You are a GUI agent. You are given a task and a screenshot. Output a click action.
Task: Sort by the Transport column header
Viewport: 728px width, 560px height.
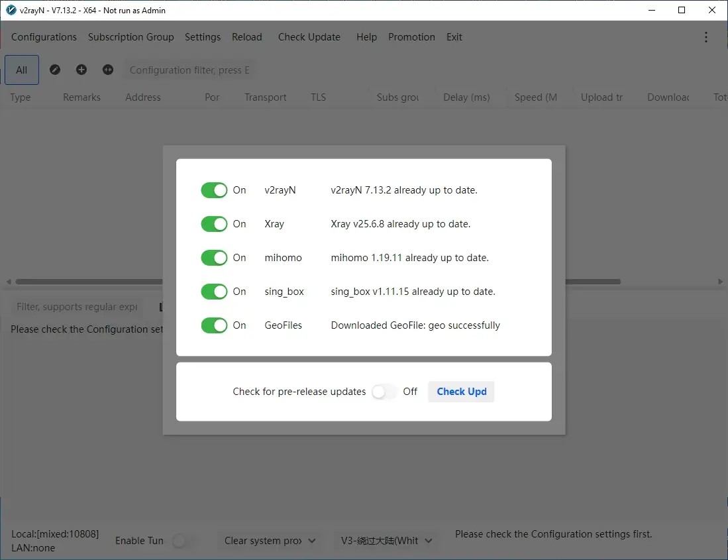[x=266, y=97]
